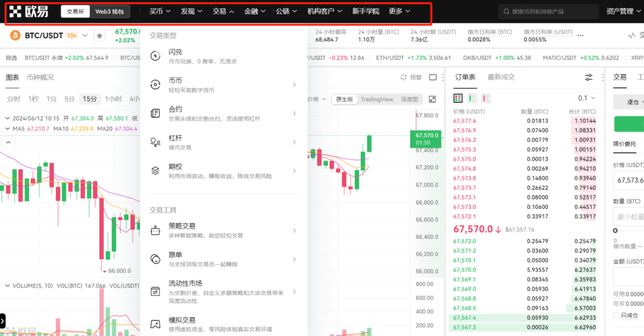The width and height of the screenshot is (644, 336).
Task: Open the 资产管理 dropdown
Action: pyautogui.click(x=623, y=11)
